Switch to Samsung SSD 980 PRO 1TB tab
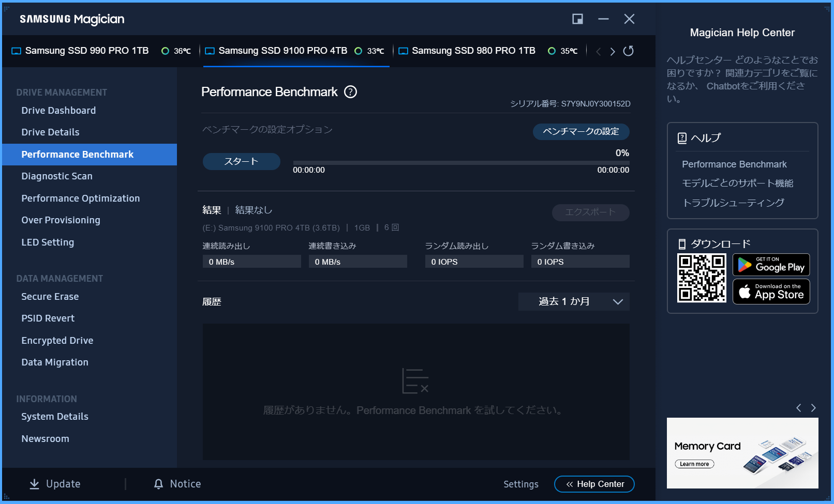Screen dimensions: 834x504 [473, 51]
